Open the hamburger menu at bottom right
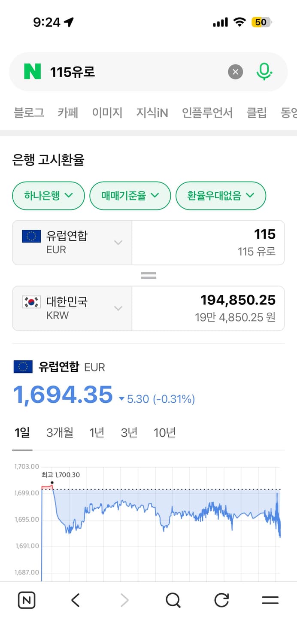297x644 pixels. pos(270,600)
